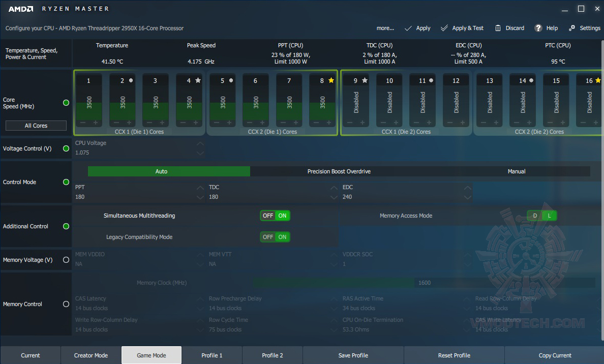The height and width of the screenshot is (364, 604).
Task: Switch to the Current tab
Action: [31, 355]
